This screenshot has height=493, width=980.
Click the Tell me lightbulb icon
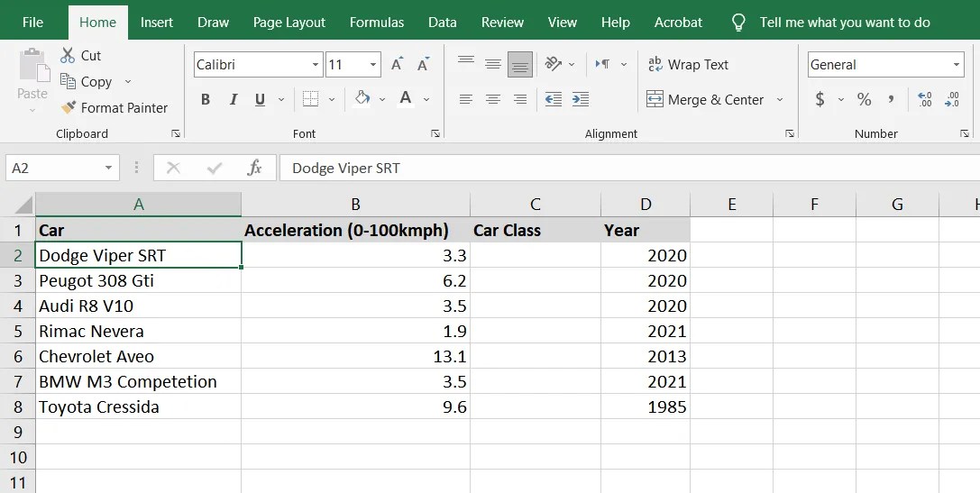pyautogui.click(x=738, y=23)
